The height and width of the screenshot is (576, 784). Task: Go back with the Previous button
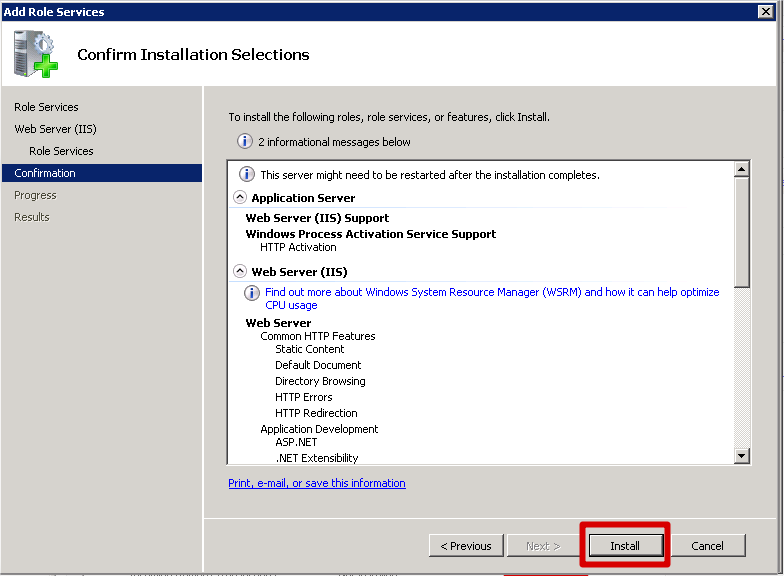(466, 546)
